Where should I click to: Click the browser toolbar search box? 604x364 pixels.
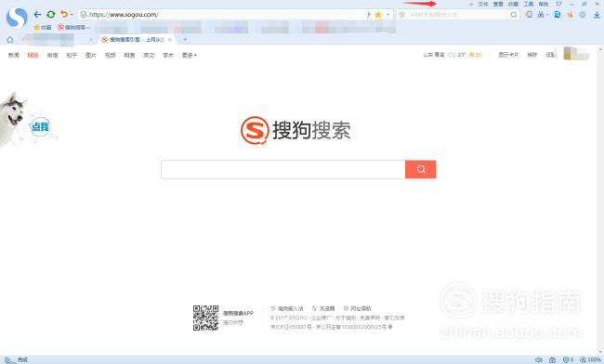click(x=458, y=15)
